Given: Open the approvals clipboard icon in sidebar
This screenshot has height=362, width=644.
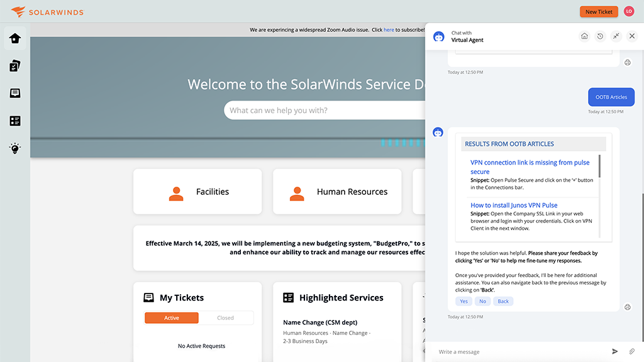Looking at the screenshot, I should (15, 65).
